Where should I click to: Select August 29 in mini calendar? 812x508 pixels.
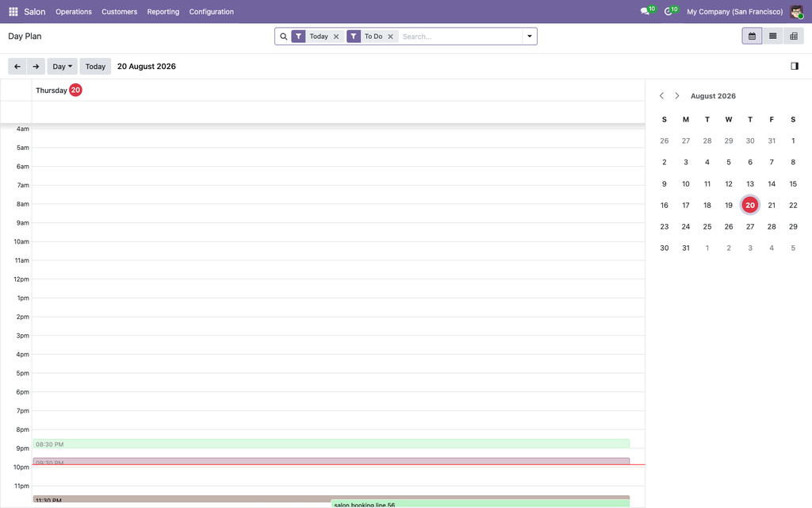coord(793,226)
